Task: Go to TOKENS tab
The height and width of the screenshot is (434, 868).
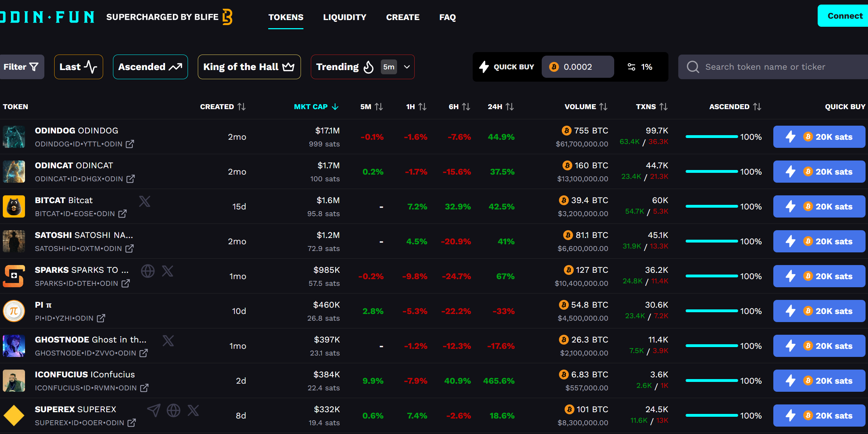Action: pyautogui.click(x=286, y=17)
